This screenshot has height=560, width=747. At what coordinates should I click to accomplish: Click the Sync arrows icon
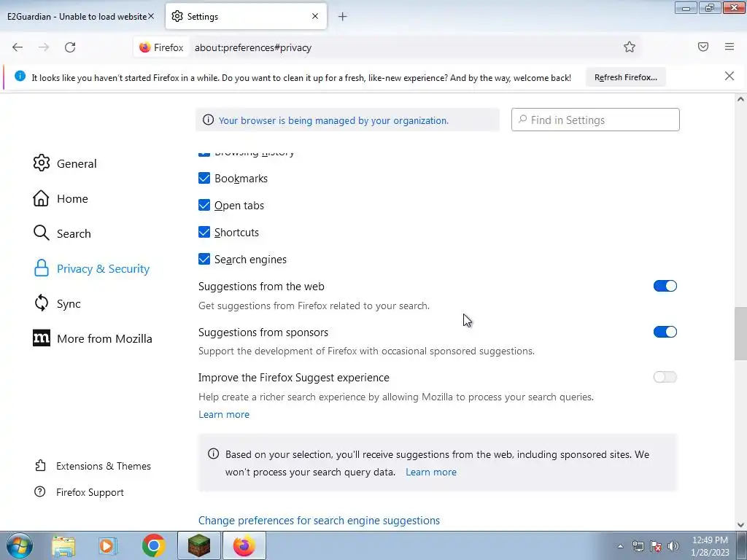pyautogui.click(x=42, y=303)
